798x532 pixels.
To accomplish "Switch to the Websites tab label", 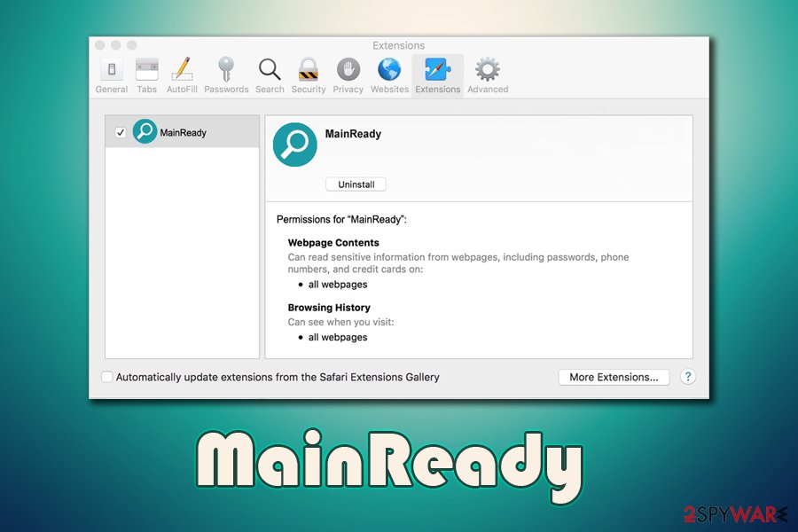I will pos(390,89).
